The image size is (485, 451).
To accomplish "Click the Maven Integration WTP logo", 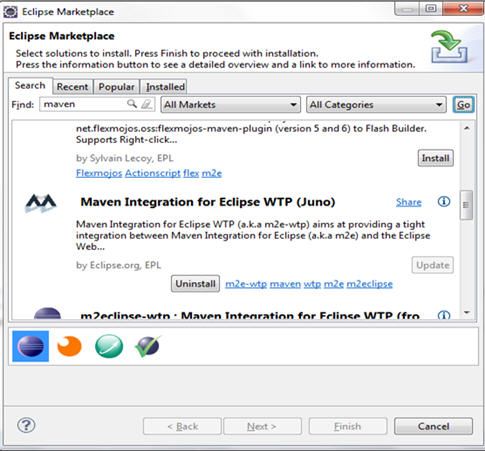I will tap(41, 202).
